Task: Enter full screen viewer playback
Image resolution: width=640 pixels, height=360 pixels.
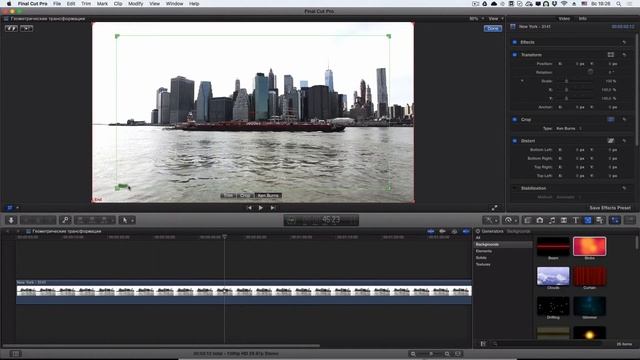Action: (x=494, y=208)
